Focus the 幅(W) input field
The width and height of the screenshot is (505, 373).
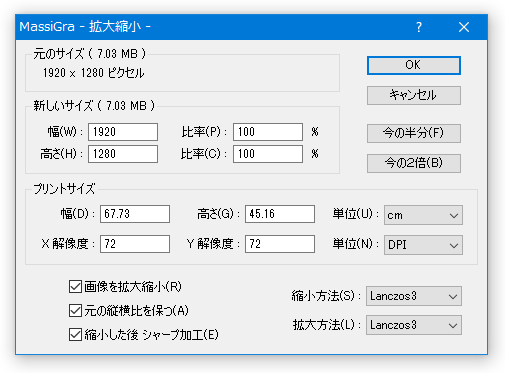tap(123, 132)
